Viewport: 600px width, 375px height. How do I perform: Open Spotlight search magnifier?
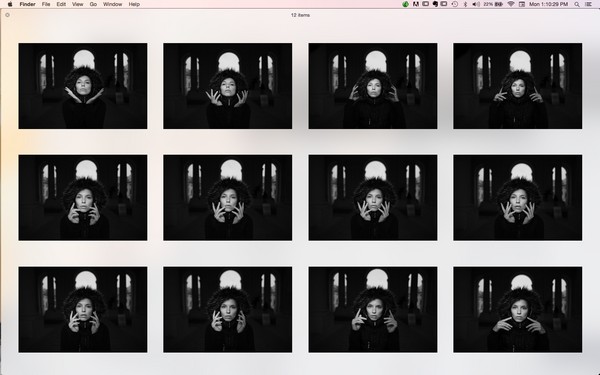577,4
